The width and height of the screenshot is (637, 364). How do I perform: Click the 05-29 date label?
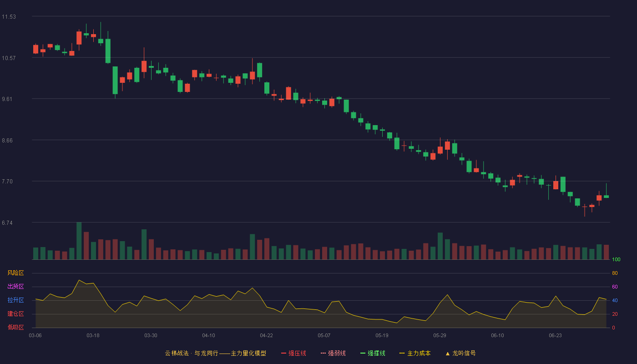pos(440,335)
